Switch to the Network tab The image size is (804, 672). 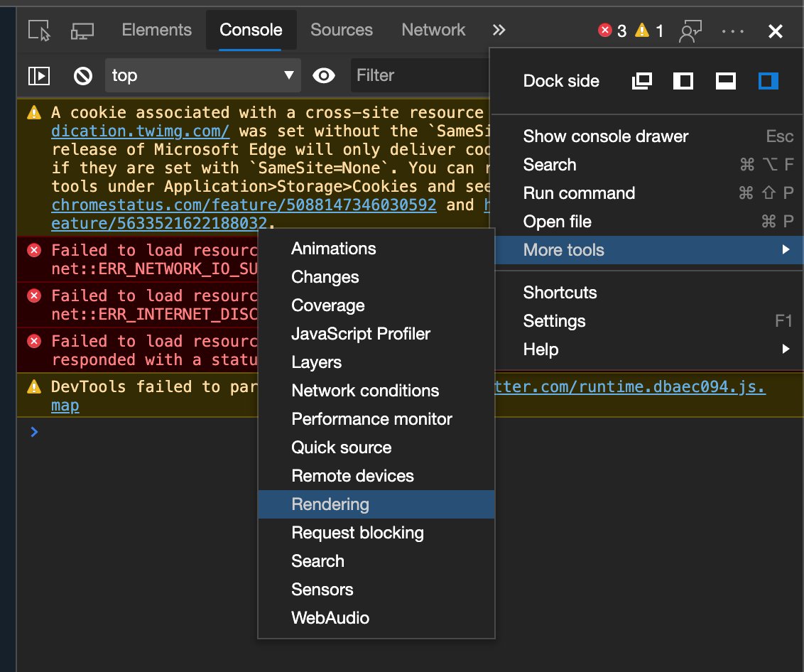pos(433,30)
